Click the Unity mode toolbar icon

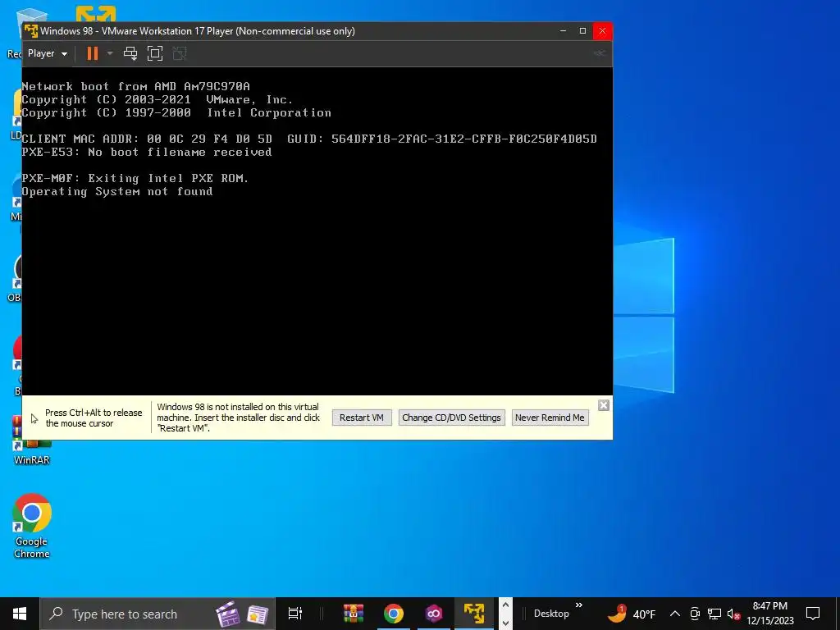[x=180, y=53]
